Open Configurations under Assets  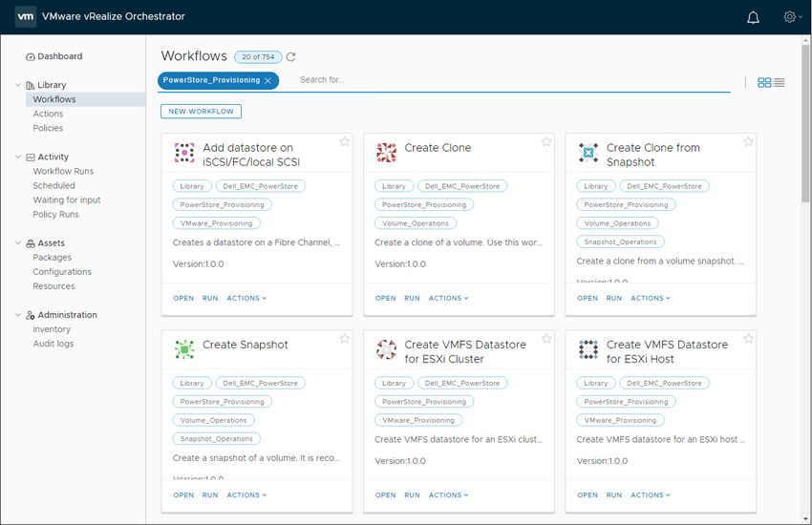click(x=62, y=272)
